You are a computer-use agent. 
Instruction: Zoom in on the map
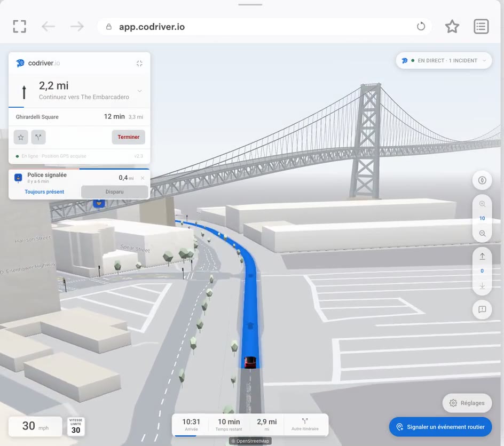coord(482,204)
